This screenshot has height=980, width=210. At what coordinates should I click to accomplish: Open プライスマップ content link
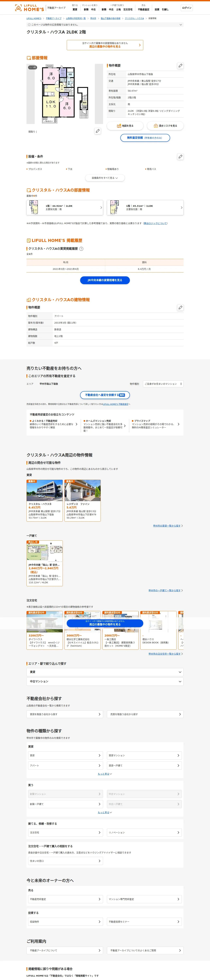pos(156,424)
